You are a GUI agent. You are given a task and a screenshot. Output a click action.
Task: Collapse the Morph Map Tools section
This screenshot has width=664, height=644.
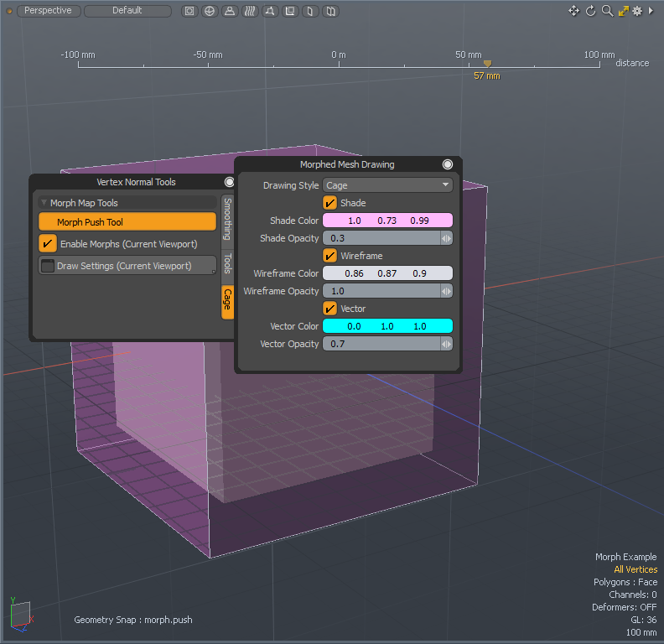44,203
